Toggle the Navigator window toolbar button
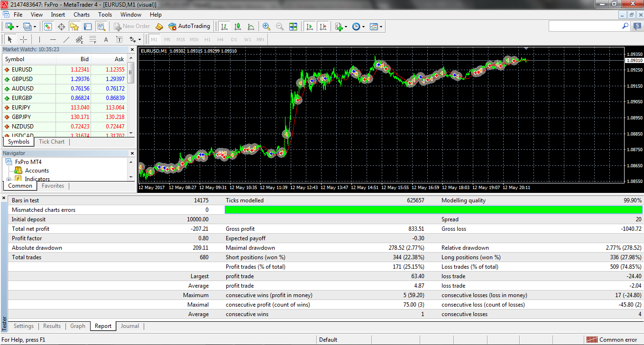The width and height of the screenshot is (644, 345). (74, 27)
